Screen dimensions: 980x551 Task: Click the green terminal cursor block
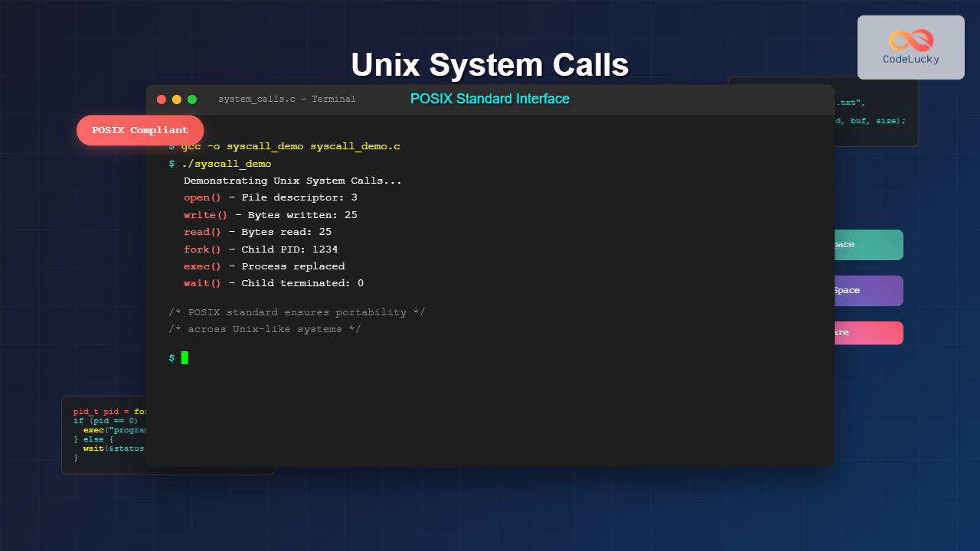point(185,357)
